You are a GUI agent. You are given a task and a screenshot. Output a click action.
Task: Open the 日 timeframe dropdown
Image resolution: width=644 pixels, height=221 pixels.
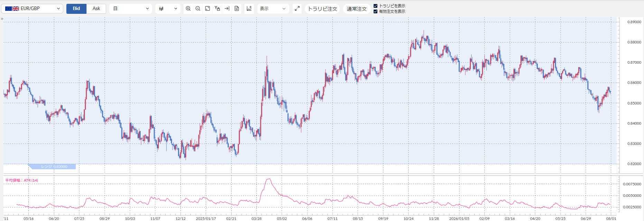pyautogui.click(x=131, y=9)
